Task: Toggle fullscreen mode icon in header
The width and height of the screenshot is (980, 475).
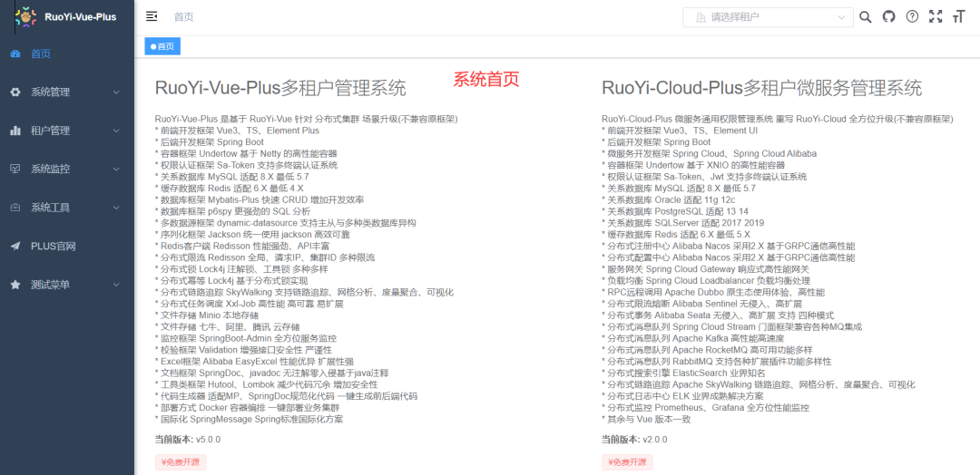Action: click(935, 16)
